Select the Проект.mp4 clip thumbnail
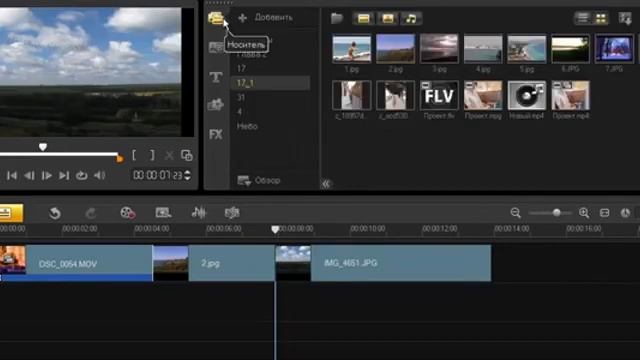 [570, 96]
